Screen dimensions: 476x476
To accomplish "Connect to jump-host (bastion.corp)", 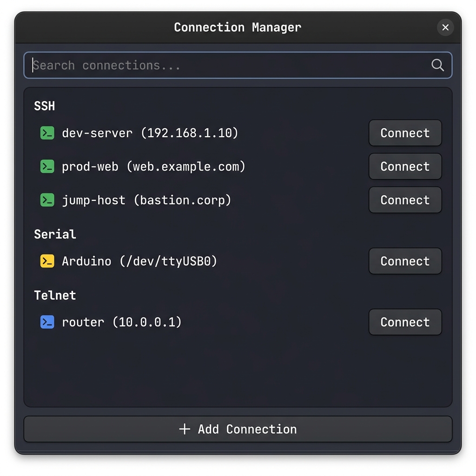I will [405, 200].
